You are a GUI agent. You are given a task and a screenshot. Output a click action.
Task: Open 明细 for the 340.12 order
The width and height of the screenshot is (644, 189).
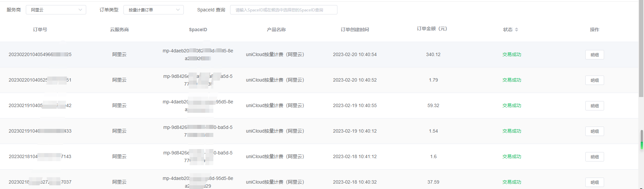[x=594, y=55]
